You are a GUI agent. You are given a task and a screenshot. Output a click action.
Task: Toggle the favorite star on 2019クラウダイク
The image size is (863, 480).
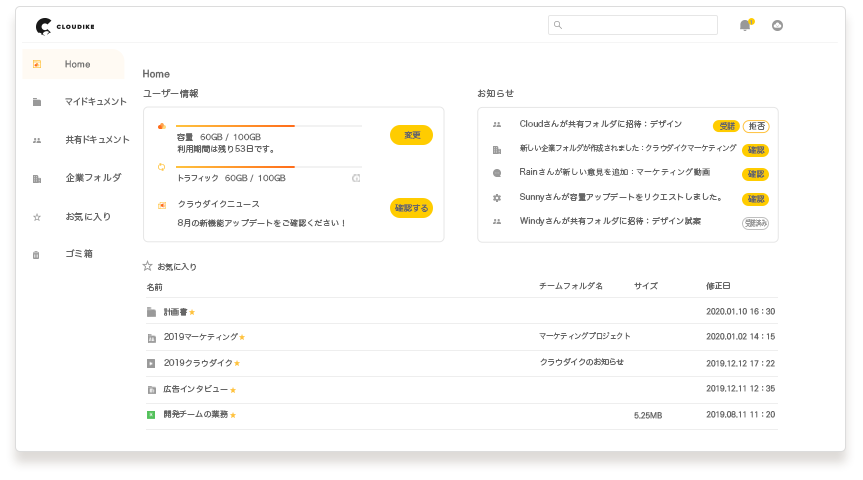pyautogui.click(x=237, y=363)
